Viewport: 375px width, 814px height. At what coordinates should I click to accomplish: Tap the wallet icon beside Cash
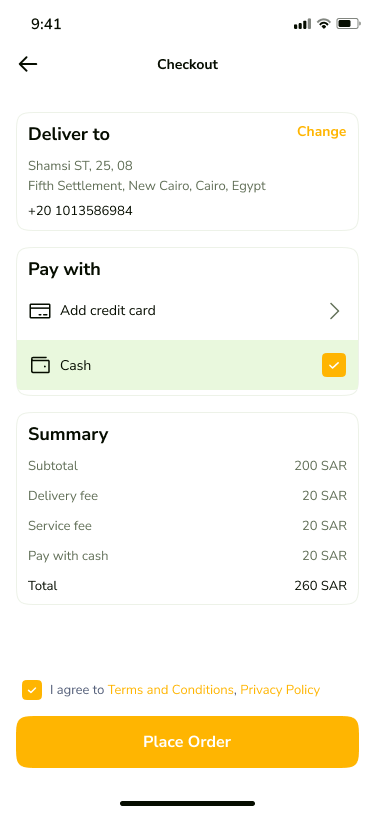coord(40,365)
